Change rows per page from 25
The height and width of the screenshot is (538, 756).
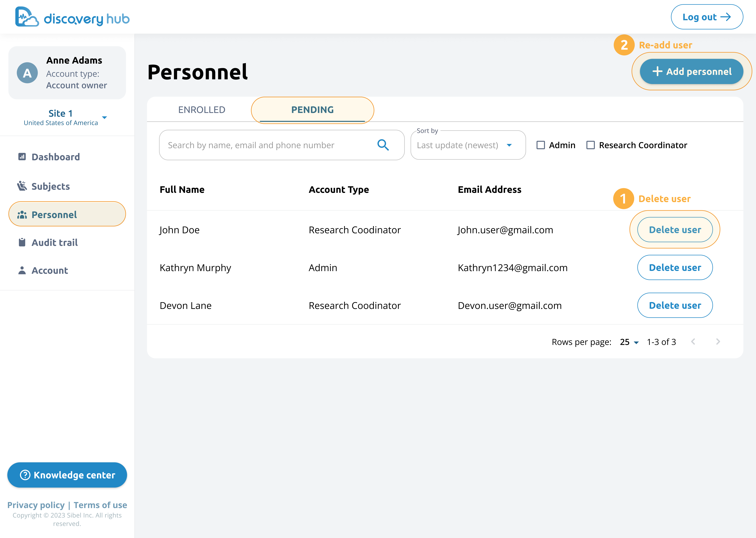click(x=629, y=342)
